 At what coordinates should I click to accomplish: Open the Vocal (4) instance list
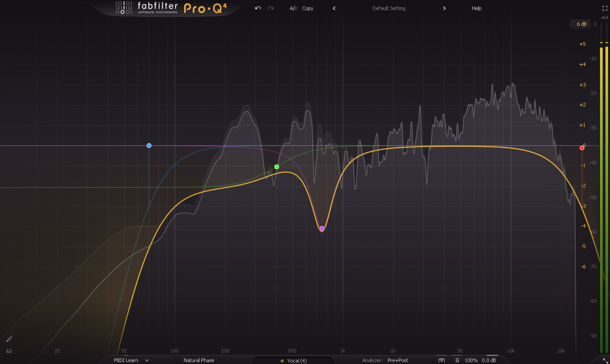[x=294, y=361]
